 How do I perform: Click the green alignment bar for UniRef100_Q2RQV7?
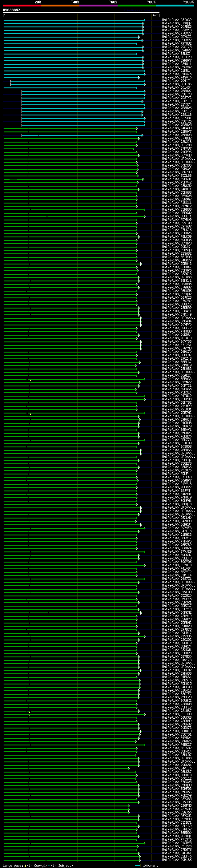(x=70, y=132)
